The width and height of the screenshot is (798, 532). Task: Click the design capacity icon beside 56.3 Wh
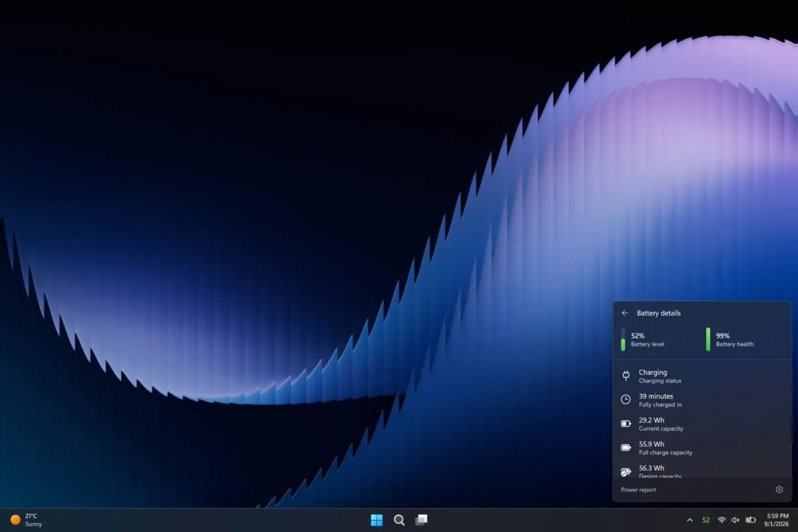626,472
